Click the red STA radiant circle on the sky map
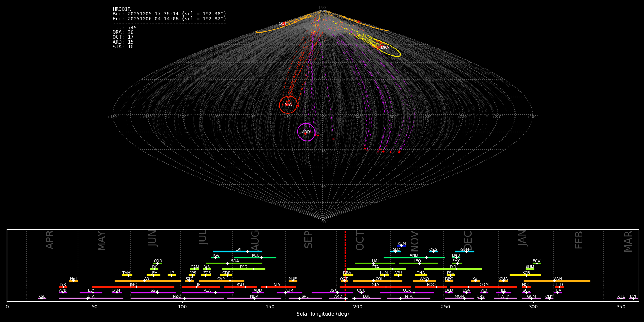The width and height of the screenshot is (644, 322). click(288, 104)
